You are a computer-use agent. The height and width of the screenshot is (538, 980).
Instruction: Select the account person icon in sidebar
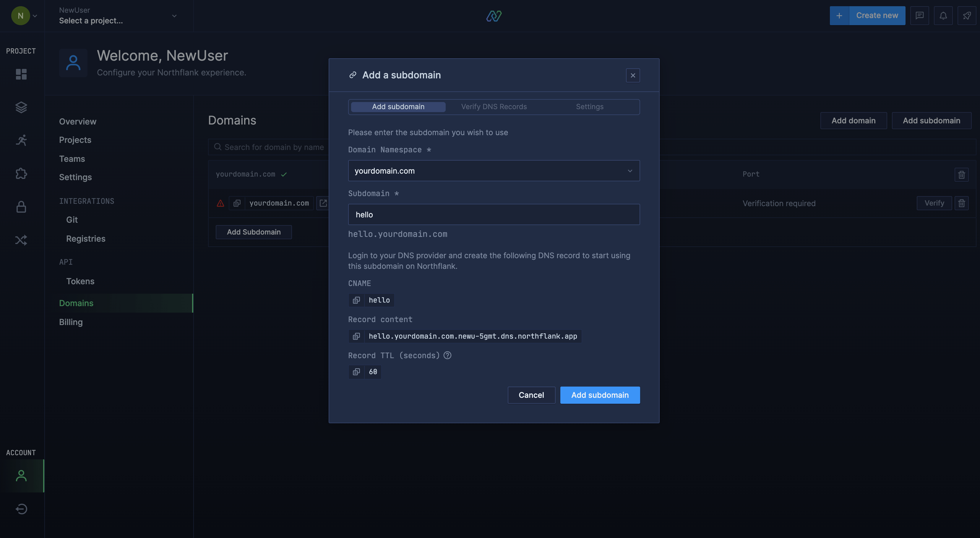pos(21,476)
